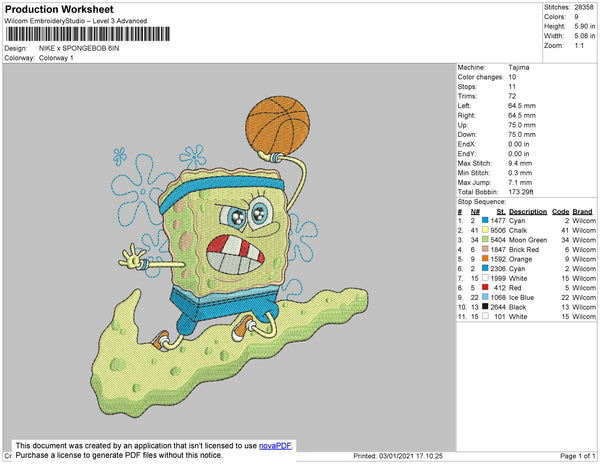Click thread code '9506' in the Chalk row

498,230
